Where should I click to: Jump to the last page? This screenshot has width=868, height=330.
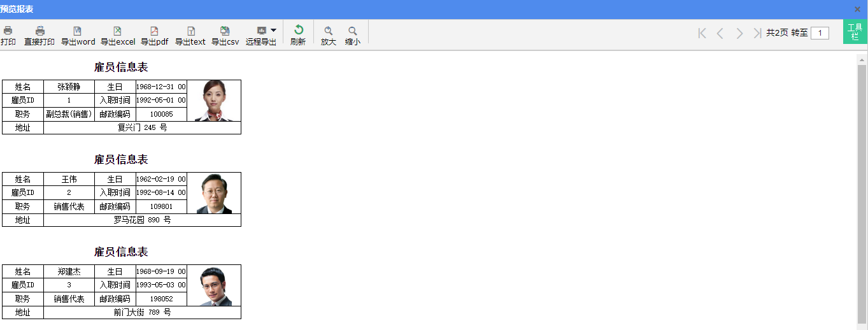[x=757, y=33]
